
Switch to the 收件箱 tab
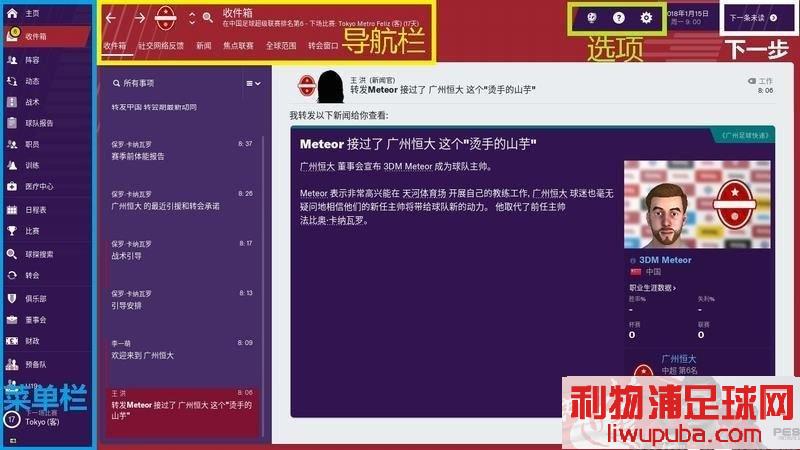(x=115, y=45)
